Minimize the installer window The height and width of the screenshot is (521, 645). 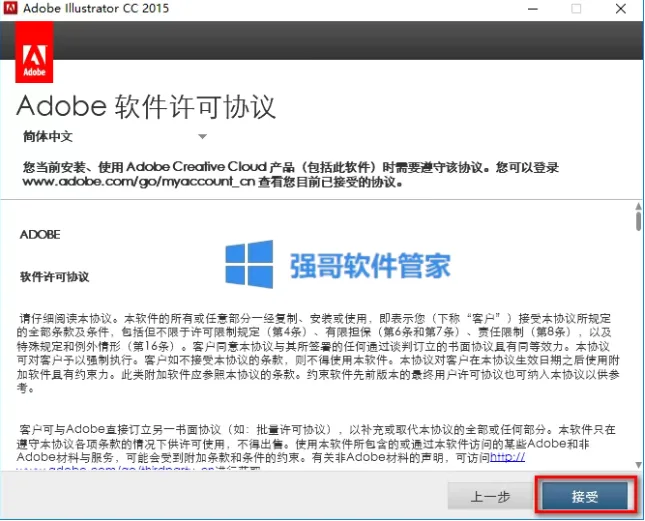pos(533,9)
